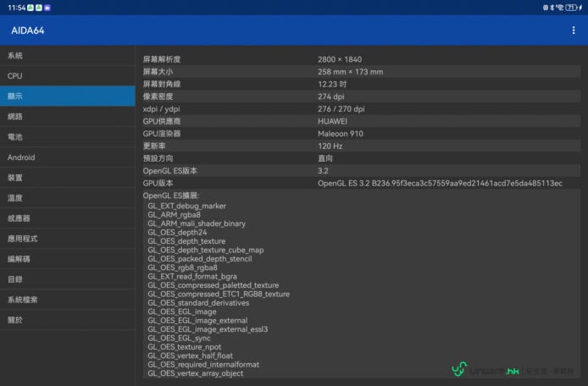
Task: Tap the Bluetooth status icon
Action: click(552, 7)
